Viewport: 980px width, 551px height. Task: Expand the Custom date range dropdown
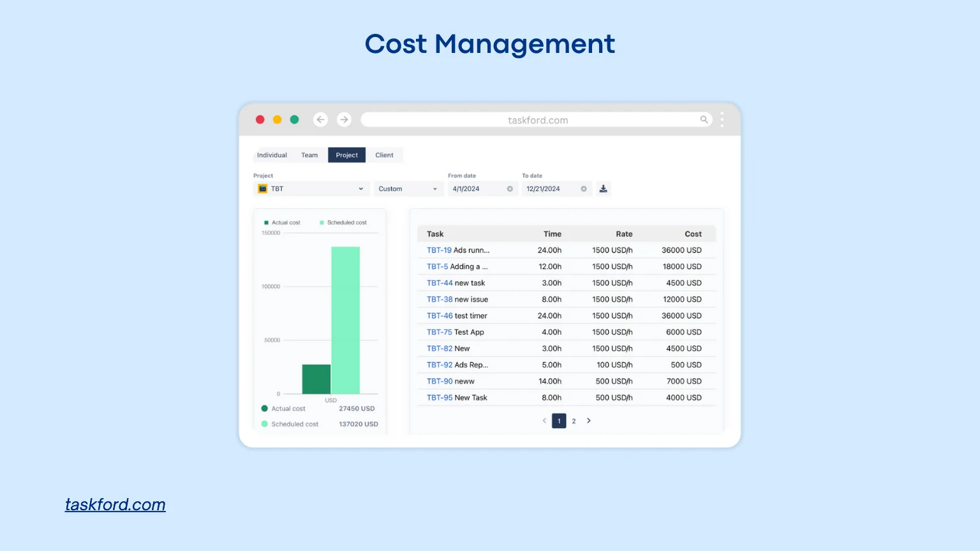coord(408,189)
